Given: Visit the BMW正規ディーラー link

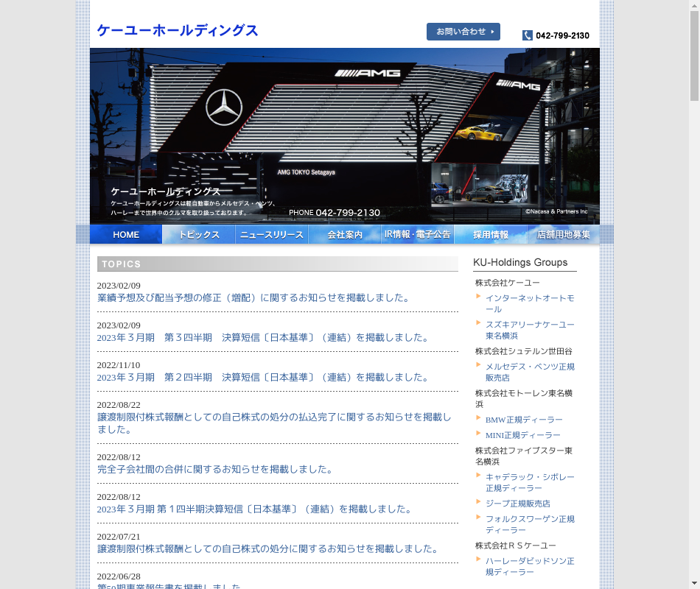Looking at the screenshot, I should click(x=524, y=420).
